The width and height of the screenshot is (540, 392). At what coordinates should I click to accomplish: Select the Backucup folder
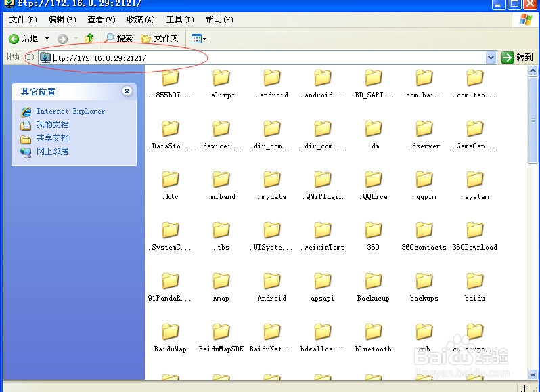373,287
